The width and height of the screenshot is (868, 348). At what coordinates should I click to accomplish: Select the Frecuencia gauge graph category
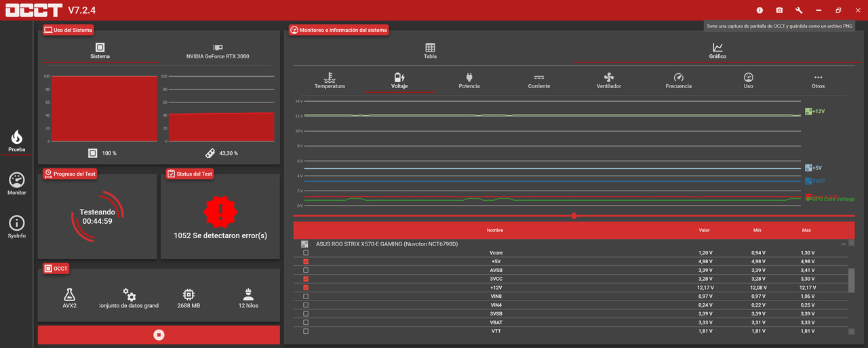point(678,81)
